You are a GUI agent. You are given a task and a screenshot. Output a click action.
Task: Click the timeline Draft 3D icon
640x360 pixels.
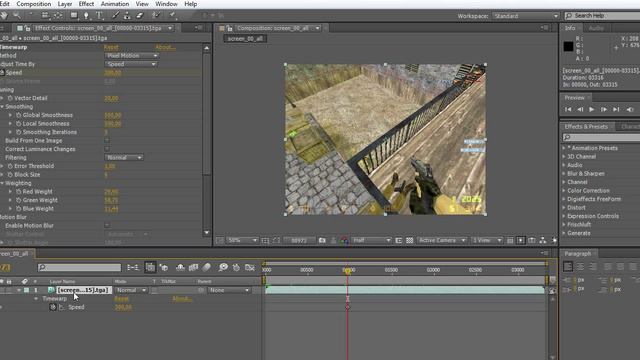coord(164,268)
